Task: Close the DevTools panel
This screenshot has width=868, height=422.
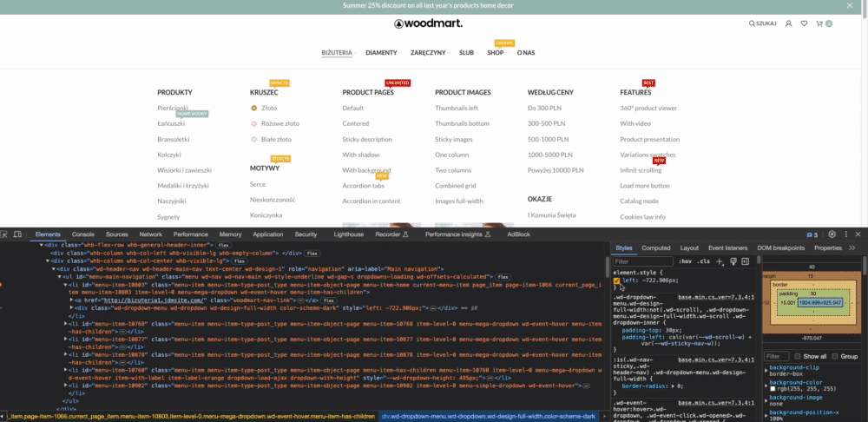Action: point(858,234)
